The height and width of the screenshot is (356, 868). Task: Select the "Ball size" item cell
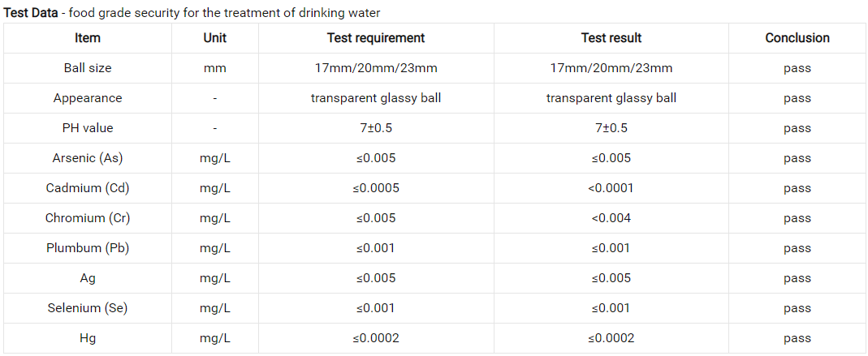click(x=88, y=68)
